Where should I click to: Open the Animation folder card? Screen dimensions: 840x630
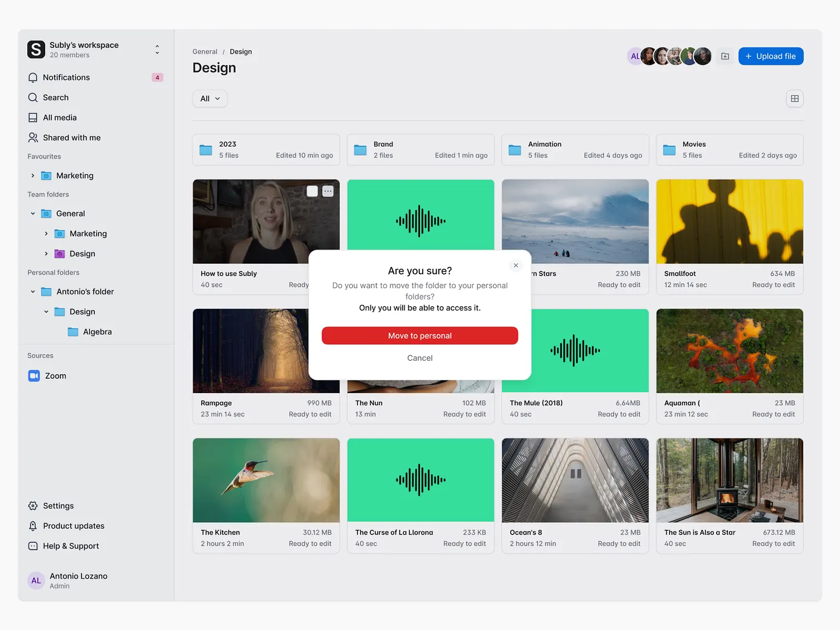tap(575, 150)
